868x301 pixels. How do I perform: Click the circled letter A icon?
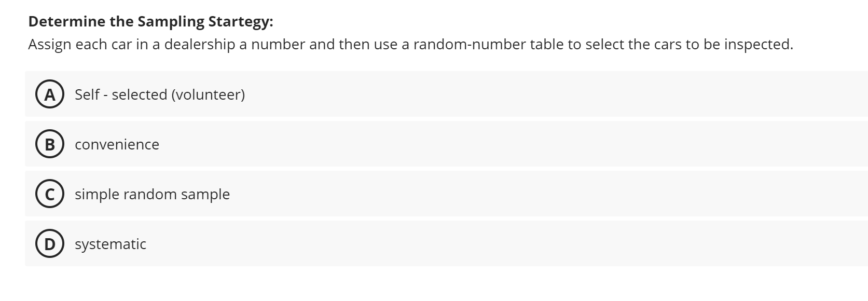pos(50,94)
